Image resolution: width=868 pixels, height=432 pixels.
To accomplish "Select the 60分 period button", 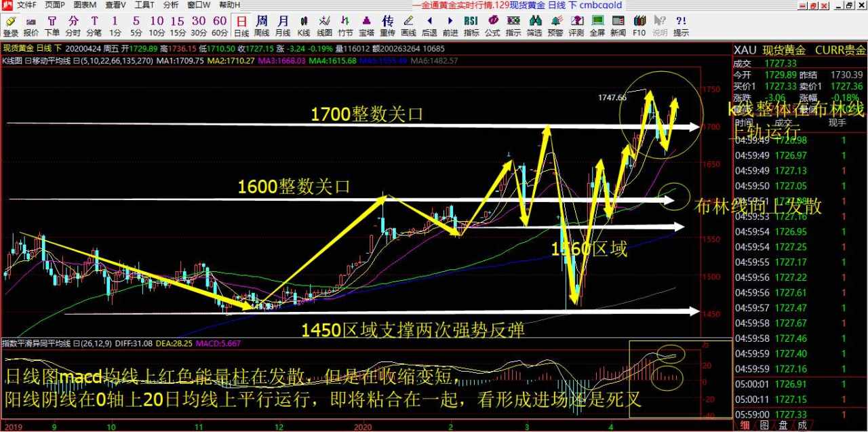I will click(220, 26).
